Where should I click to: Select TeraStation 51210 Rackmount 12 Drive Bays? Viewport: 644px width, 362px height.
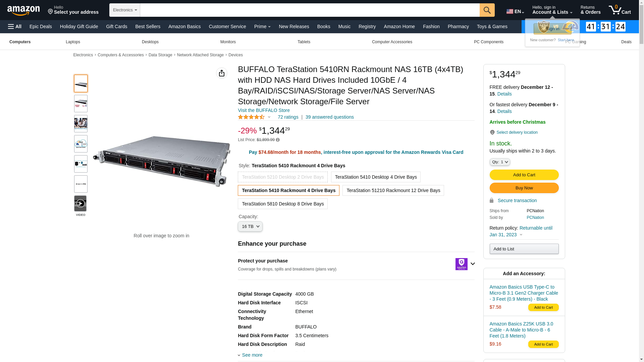393,190
